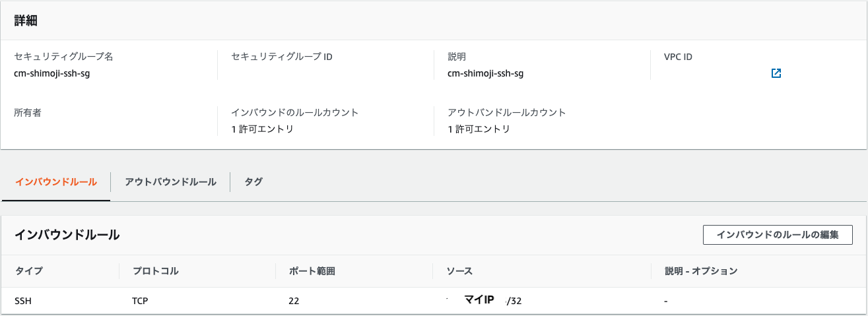Click the description value under 説明

coord(485,73)
